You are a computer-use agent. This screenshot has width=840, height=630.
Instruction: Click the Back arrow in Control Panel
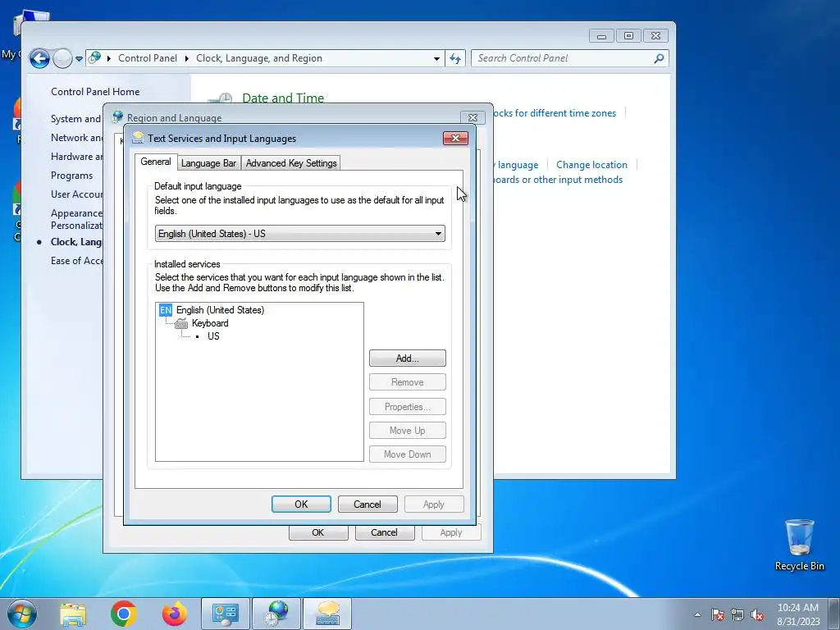click(39, 58)
